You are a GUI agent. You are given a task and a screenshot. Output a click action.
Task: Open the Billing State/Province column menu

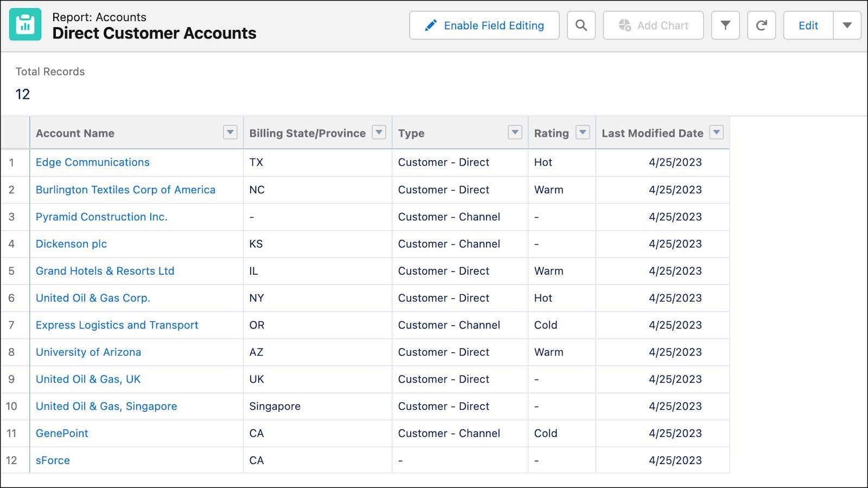coord(379,132)
